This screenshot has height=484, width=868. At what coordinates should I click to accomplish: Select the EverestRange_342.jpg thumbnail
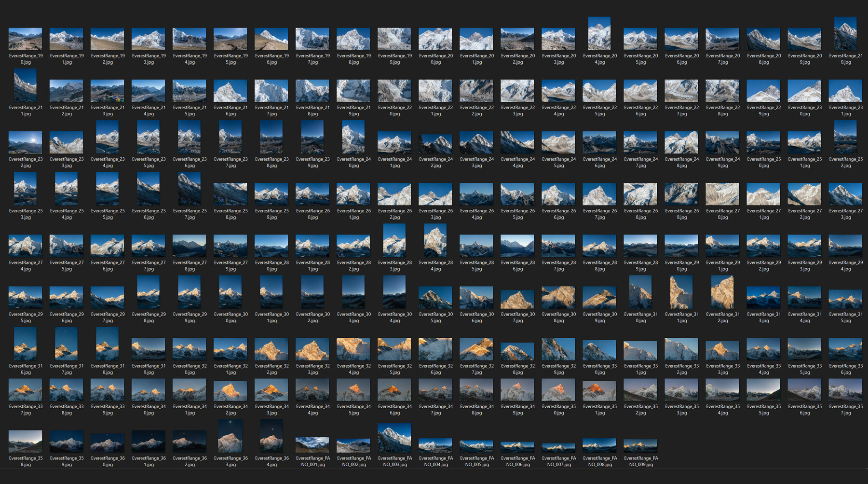tap(231, 391)
